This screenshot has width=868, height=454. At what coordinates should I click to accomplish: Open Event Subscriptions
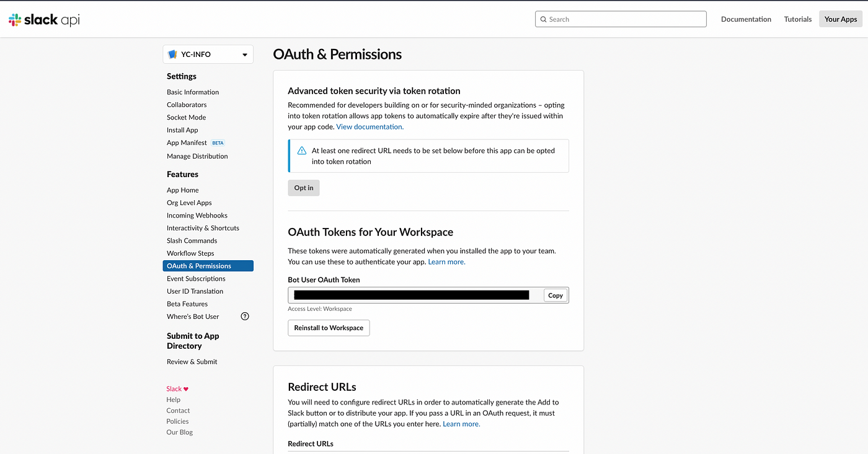[196, 279]
